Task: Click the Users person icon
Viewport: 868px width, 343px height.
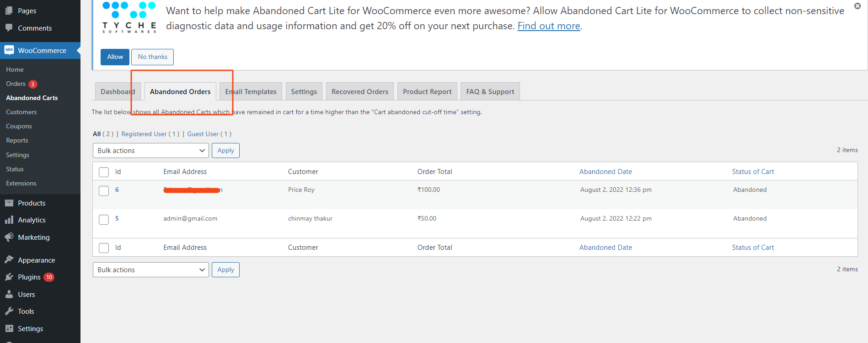Action: point(9,294)
